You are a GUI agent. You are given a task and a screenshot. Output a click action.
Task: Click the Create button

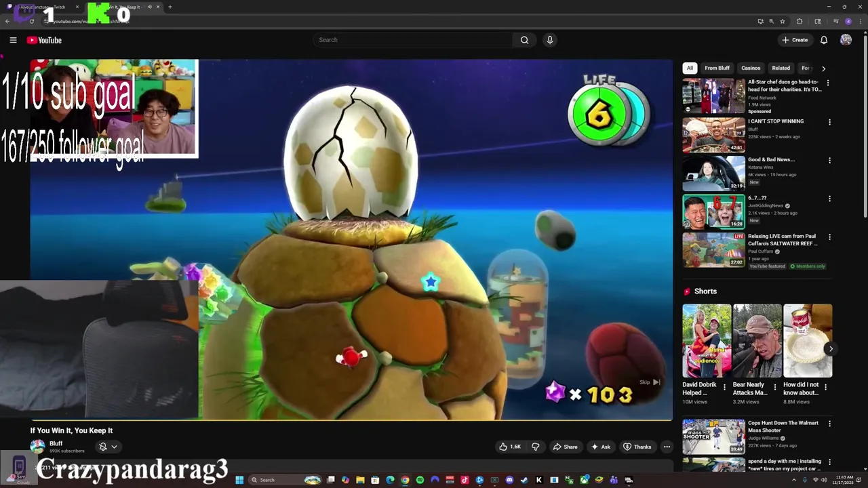pos(795,40)
